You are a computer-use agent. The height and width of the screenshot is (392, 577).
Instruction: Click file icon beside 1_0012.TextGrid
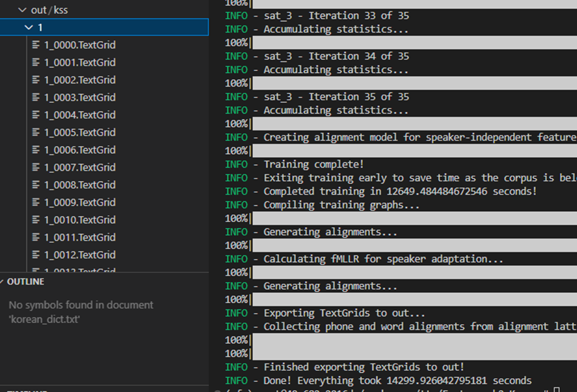tap(36, 255)
